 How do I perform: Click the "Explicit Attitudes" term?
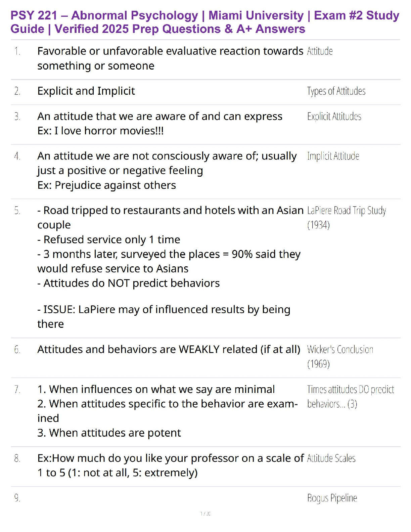tap(334, 117)
